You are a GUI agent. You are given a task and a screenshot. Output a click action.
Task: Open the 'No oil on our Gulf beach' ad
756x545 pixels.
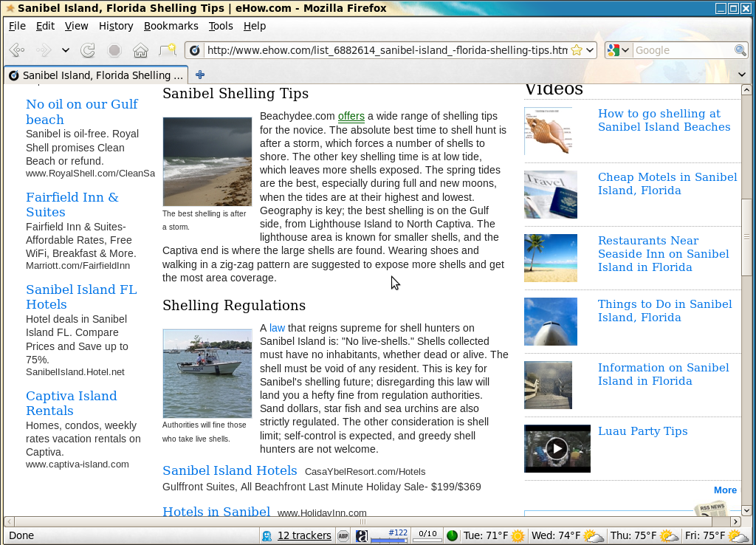click(x=82, y=112)
